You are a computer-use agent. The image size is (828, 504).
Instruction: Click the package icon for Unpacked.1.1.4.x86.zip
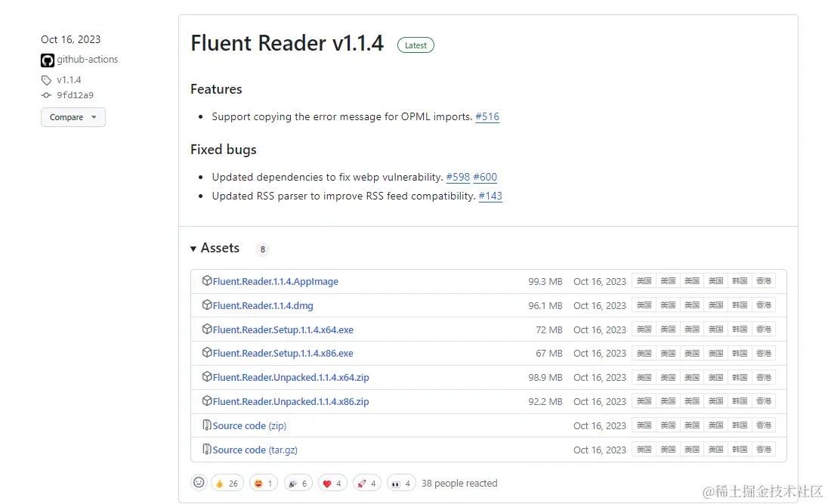pos(207,400)
